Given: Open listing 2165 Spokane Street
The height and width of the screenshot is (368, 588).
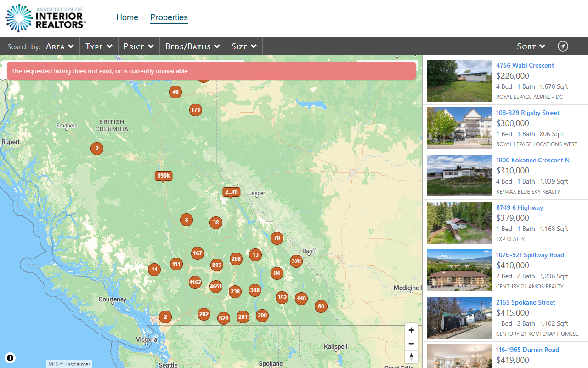Looking at the screenshot, I should (x=526, y=302).
